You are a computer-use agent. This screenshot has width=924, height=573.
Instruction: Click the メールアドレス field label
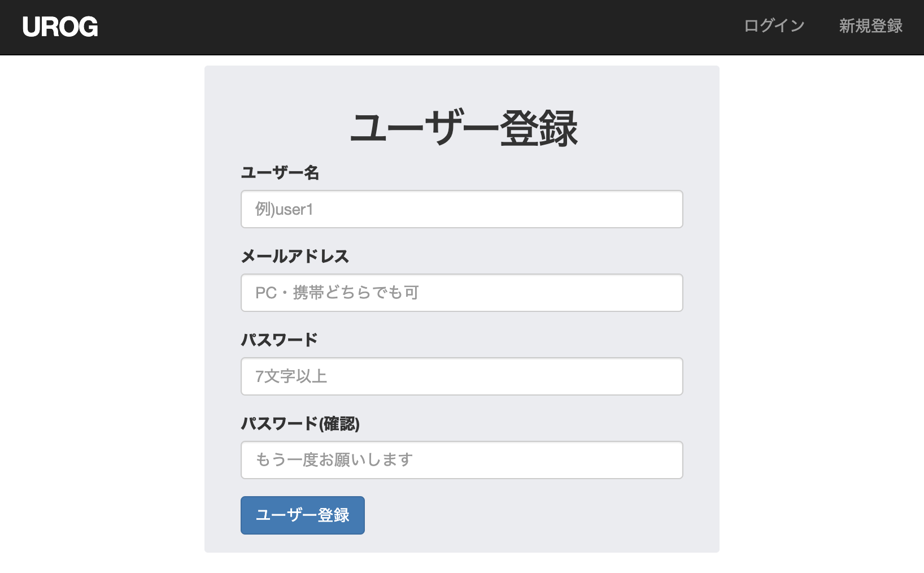[295, 257]
